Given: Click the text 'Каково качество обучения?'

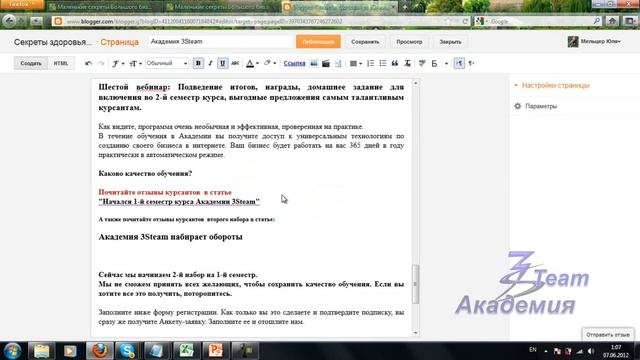Looking at the screenshot, I should click(145, 173).
